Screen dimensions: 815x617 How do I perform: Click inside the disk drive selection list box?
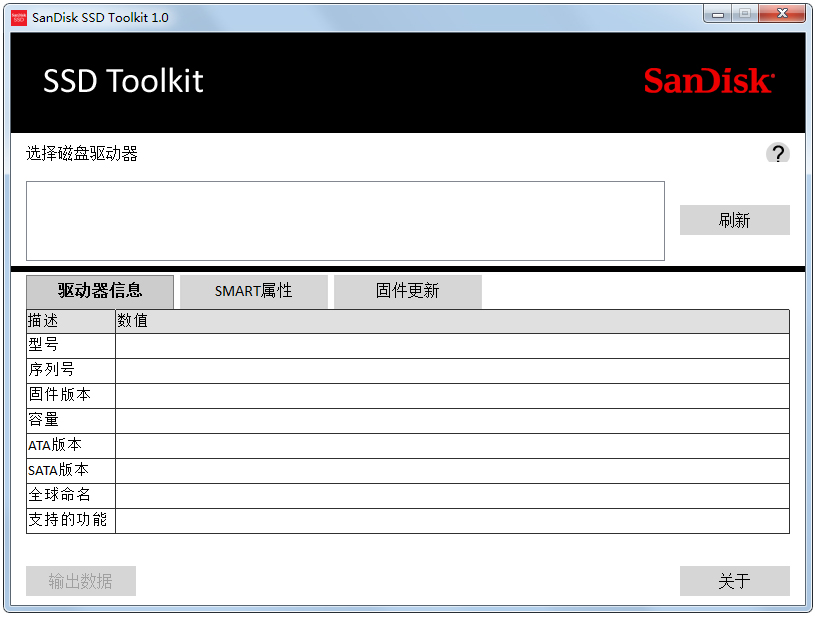pos(345,221)
